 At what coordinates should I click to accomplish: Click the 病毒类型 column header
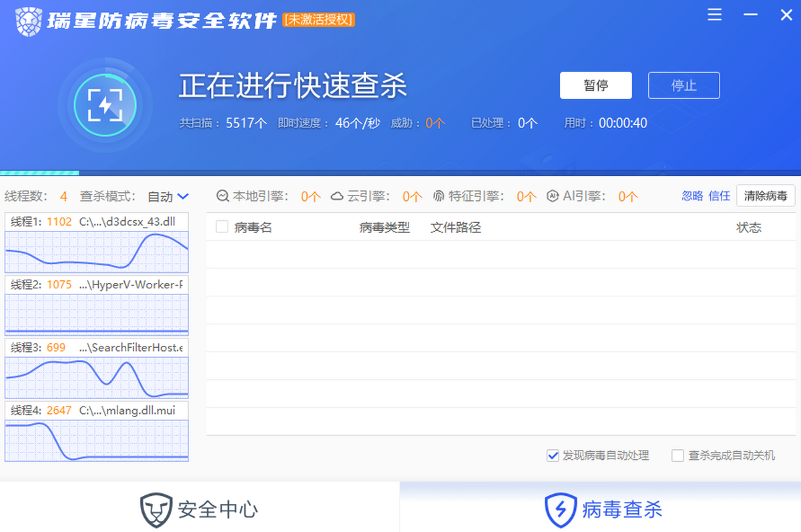[x=384, y=228]
